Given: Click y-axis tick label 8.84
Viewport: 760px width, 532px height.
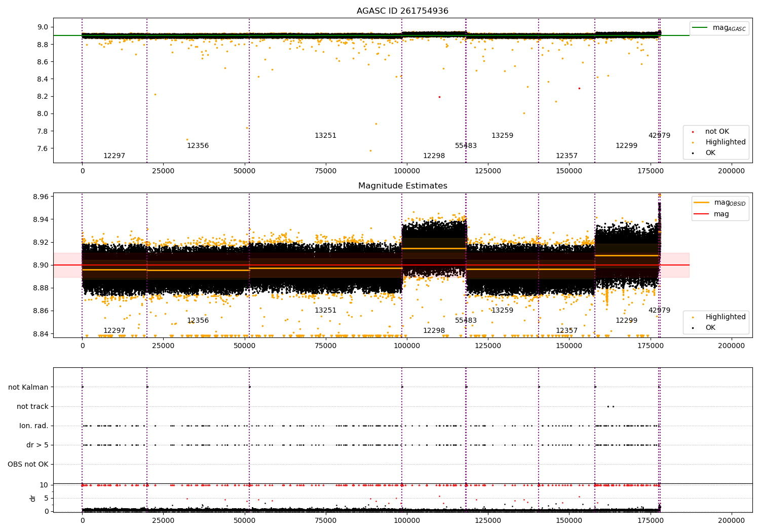Looking at the screenshot, I should pos(41,334).
